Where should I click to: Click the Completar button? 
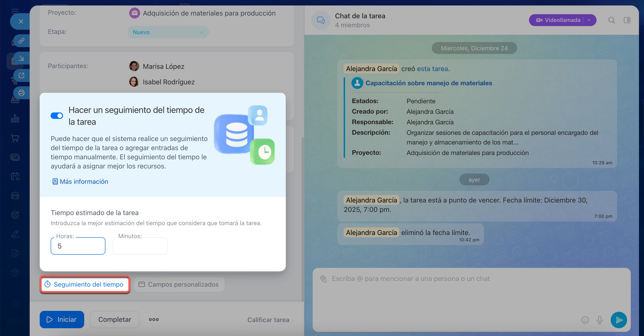click(115, 320)
